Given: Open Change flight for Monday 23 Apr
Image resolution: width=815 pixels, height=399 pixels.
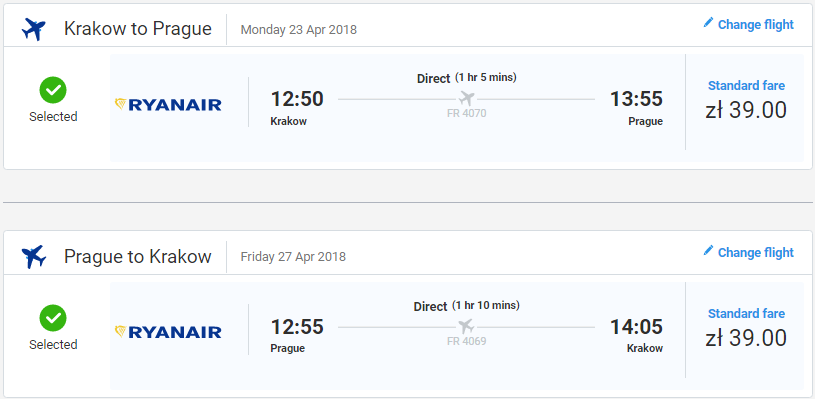Looking at the screenshot, I should pyautogui.click(x=748, y=24).
